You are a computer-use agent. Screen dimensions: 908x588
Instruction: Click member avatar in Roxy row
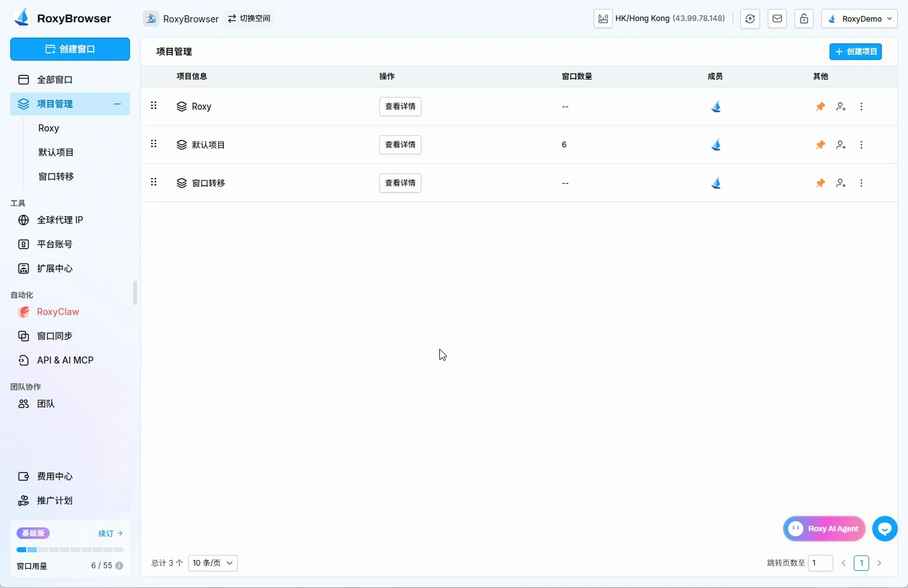(716, 107)
